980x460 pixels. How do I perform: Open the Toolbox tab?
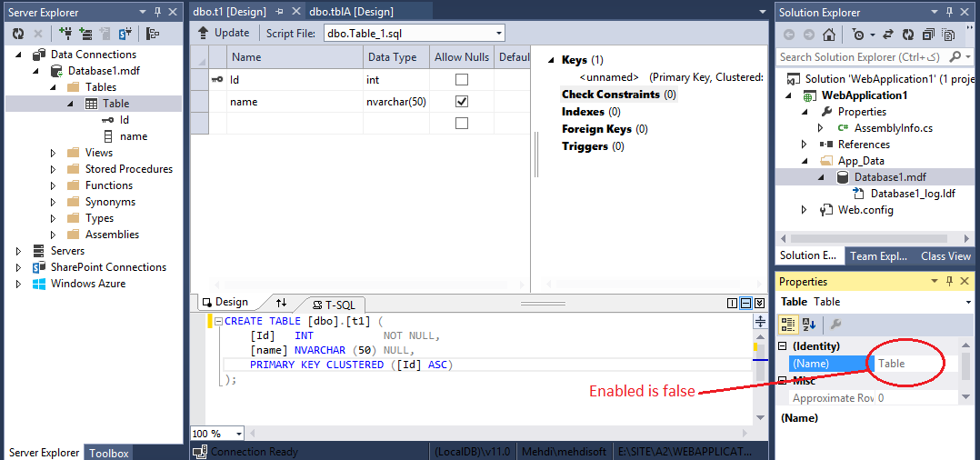109,453
